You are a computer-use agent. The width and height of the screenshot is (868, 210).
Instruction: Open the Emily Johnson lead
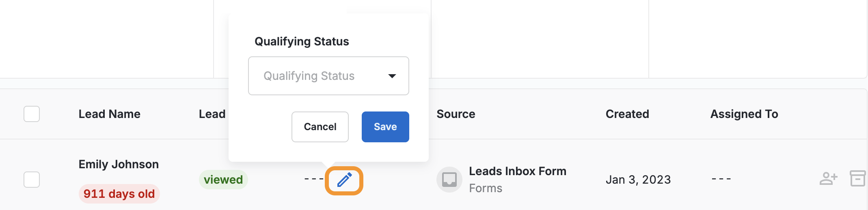[119, 164]
